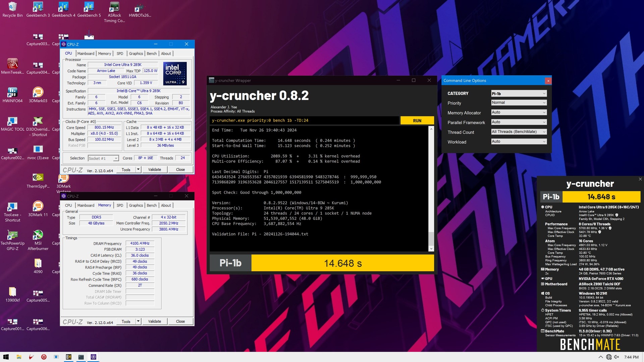Open the Category Pi-1b dropdown
Image resolution: width=644 pixels, height=362 pixels.
pyautogui.click(x=519, y=94)
